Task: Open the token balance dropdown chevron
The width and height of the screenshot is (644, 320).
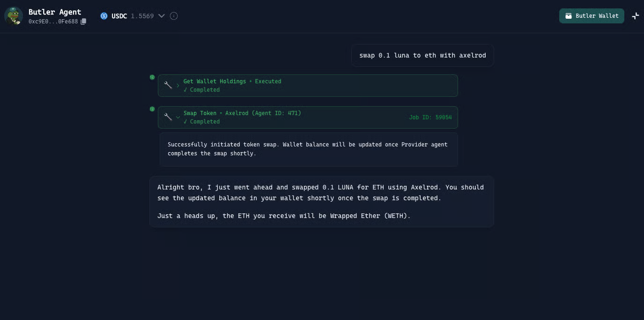Action: coord(162,16)
